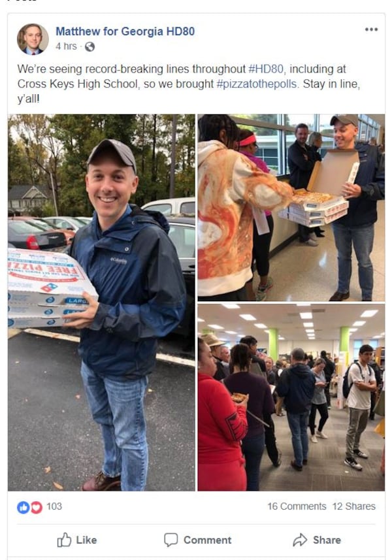Share the post using the arrow icon
Screen dimensions: 392x560
(x=300, y=540)
